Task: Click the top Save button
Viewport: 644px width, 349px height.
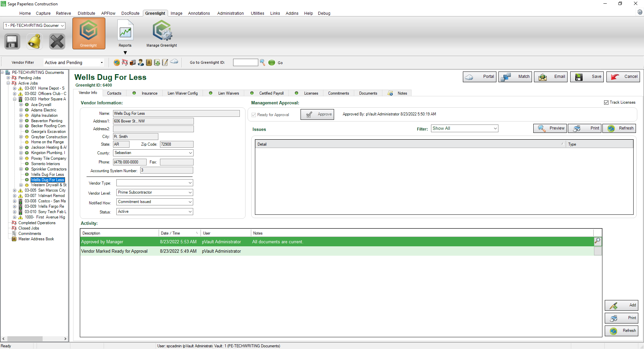Action: pyautogui.click(x=587, y=77)
